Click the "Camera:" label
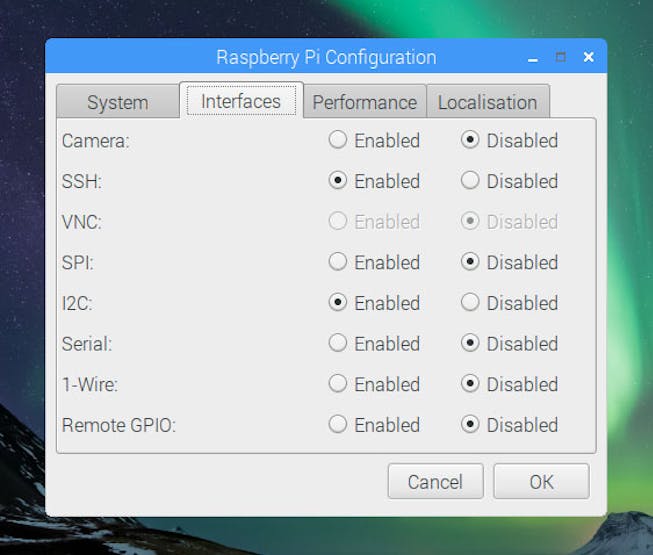Image resolution: width=653 pixels, height=555 pixels. (96, 141)
